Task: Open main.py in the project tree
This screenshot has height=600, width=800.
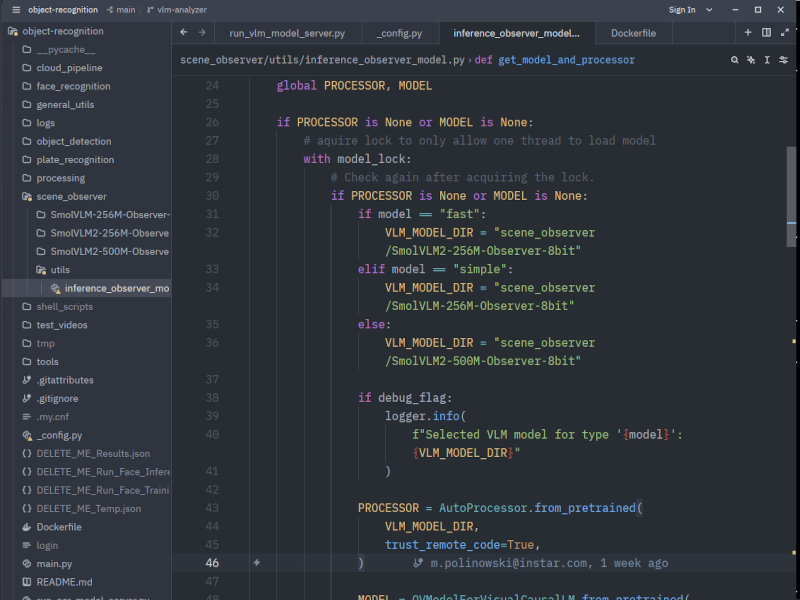Action: (x=86, y=564)
